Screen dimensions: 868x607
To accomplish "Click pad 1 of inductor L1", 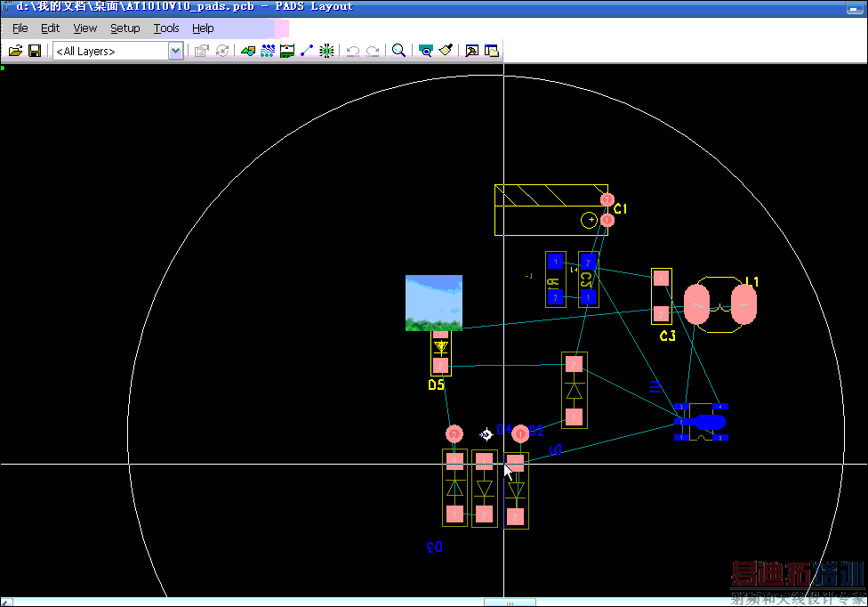I will (x=743, y=304).
